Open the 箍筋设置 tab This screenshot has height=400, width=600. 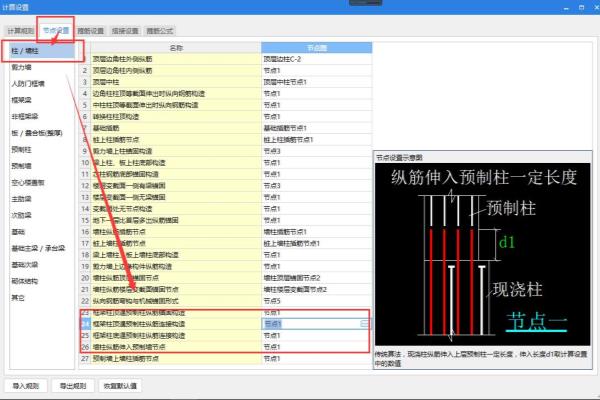click(x=91, y=31)
